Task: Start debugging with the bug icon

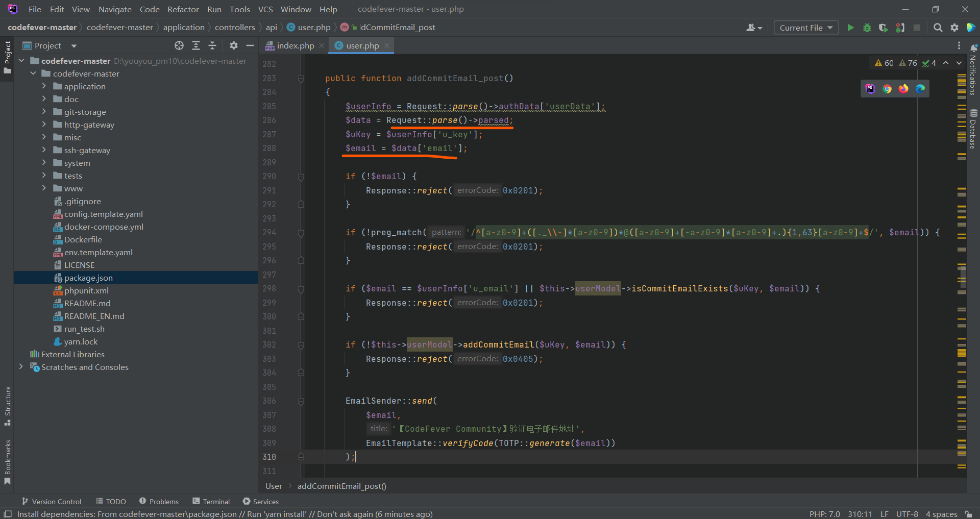Action: click(867, 28)
